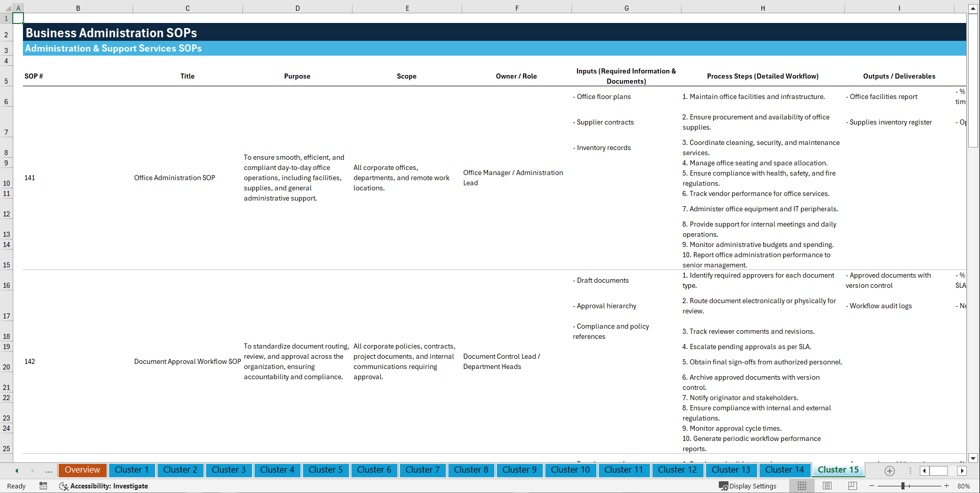
Task: Select column F by its header
Action: tap(517, 8)
